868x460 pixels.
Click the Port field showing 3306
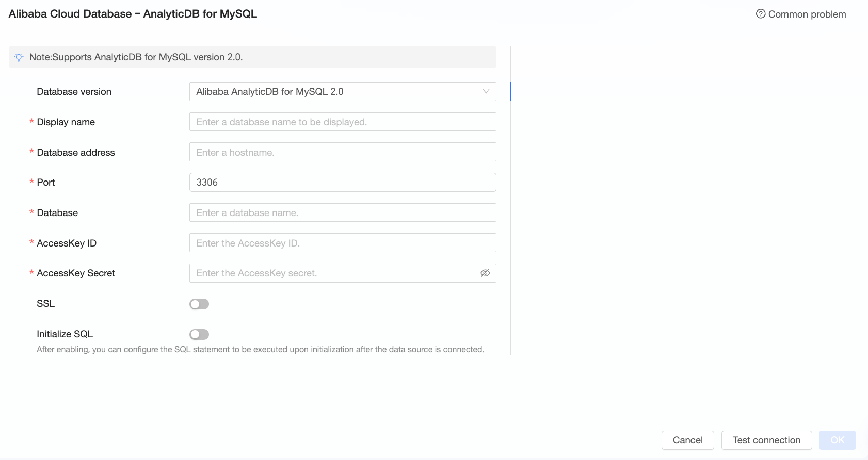coord(343,183)
